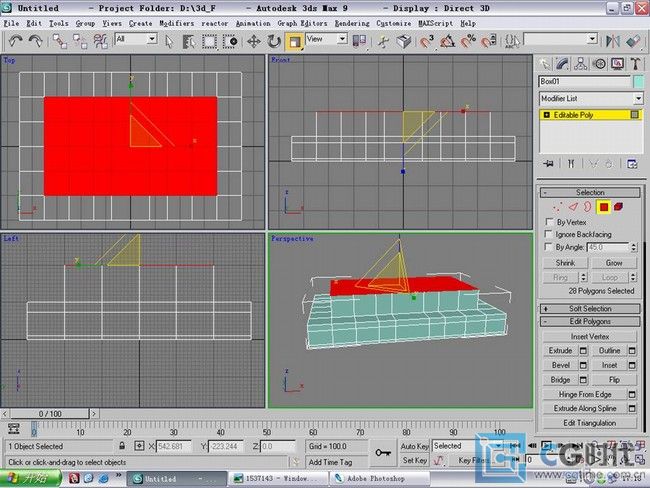This screenshot has height=488, width=650.
Task: Open the File menu
Action: [11, 23]
